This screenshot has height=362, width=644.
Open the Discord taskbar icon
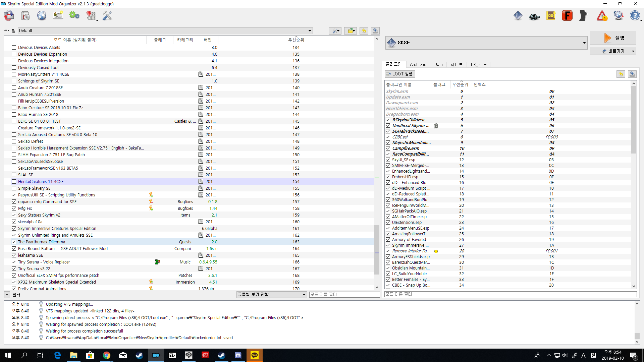[x=238, y=355]
